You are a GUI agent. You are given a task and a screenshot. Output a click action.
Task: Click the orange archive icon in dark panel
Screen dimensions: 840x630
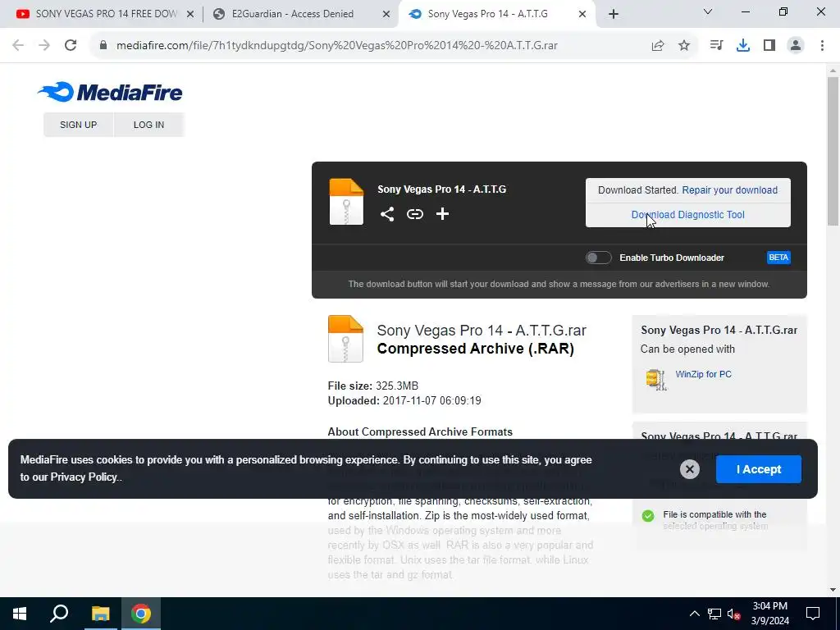pyautogui.click(x=346, y=202)
